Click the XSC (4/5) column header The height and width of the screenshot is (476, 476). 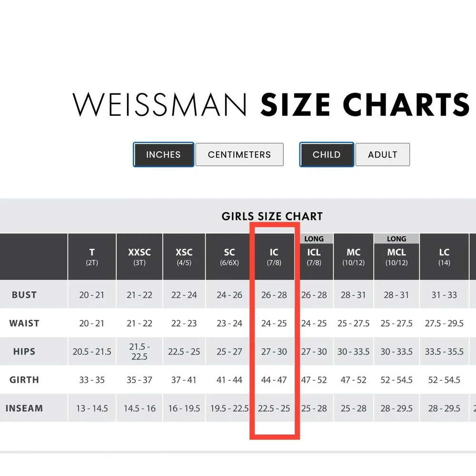pos(184,257)
